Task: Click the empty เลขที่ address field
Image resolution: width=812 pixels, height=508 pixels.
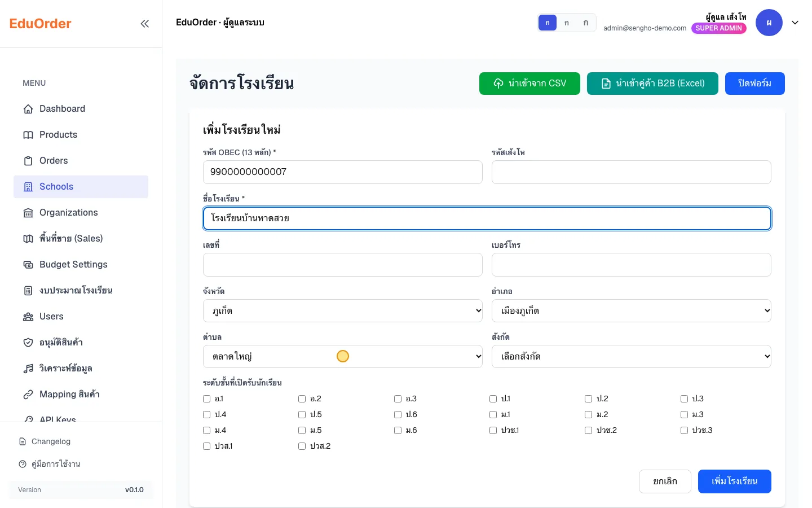Action: (x=343, y=265)
